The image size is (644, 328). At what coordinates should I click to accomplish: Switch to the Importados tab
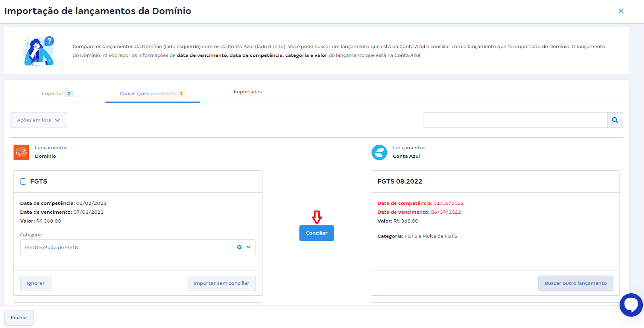click(x=248, y=92)
